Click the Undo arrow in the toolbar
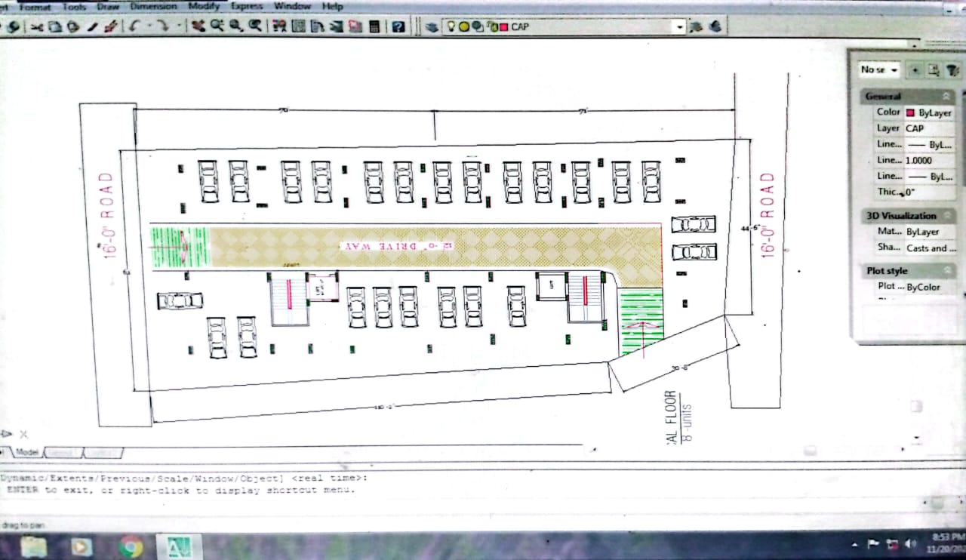 (134, 26)
